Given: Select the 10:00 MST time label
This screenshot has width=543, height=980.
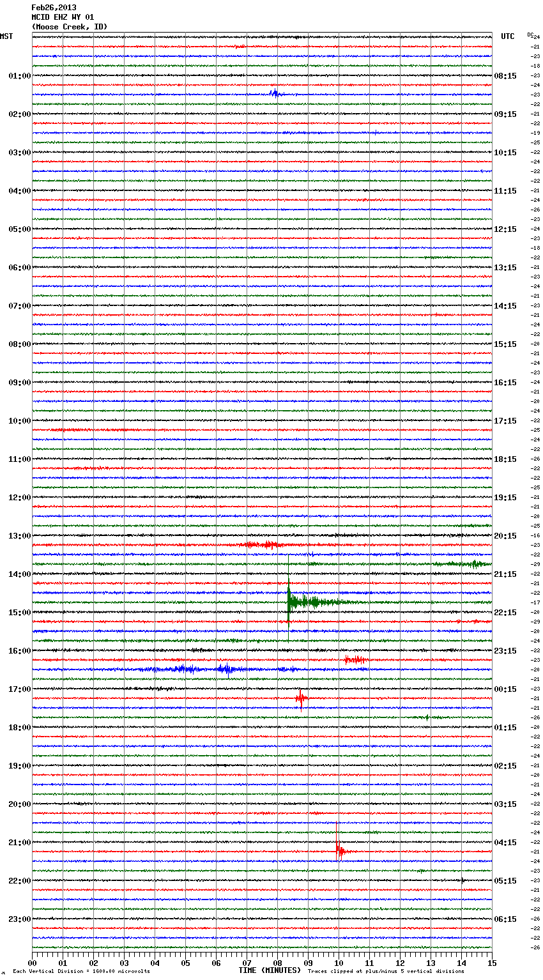Looking at the screenshot, I should [20, 421].
